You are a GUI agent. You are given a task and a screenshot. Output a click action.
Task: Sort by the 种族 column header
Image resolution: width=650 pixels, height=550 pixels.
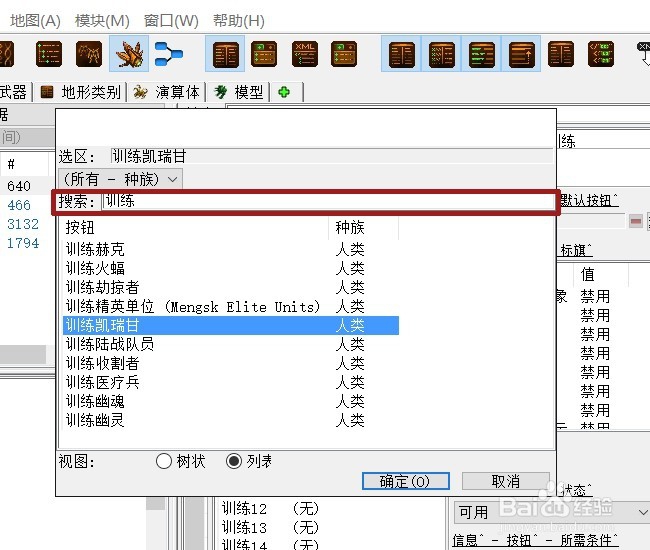(x=364, y=227)
